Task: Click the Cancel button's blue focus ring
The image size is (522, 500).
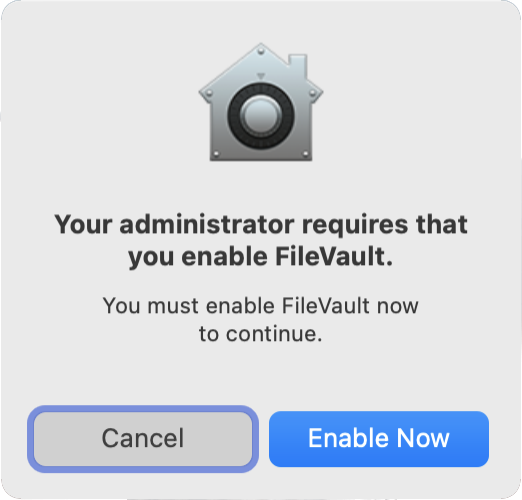Action: click(x=143, y=409)
